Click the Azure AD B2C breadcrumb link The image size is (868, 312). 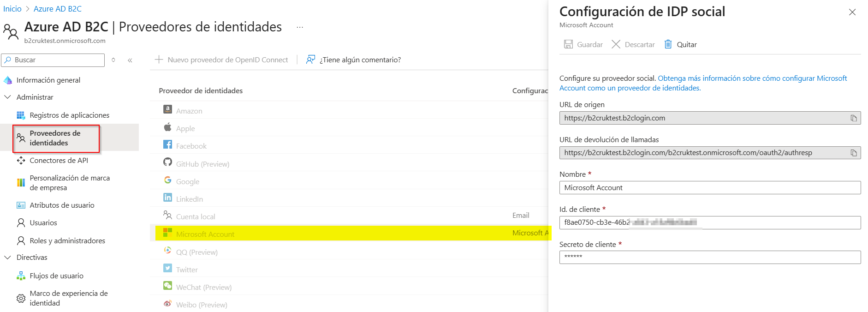[x=58, y=9]
